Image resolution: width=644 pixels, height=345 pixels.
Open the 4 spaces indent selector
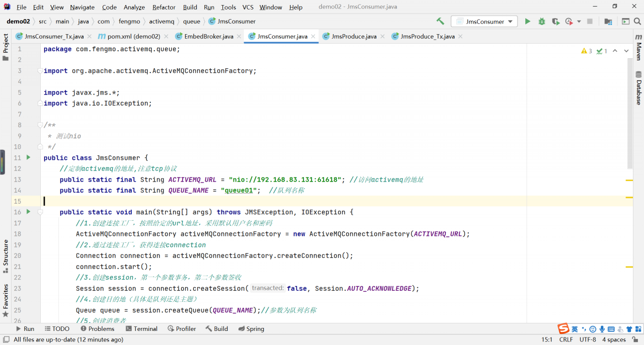(x=614, y=339)
